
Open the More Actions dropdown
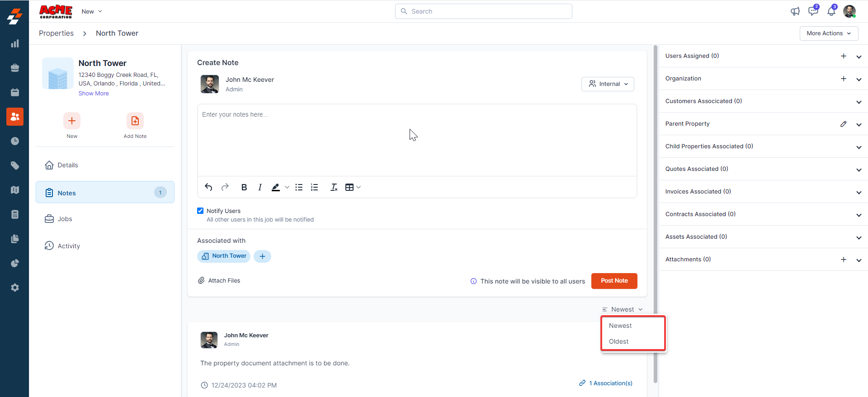(x=828, y=33)
